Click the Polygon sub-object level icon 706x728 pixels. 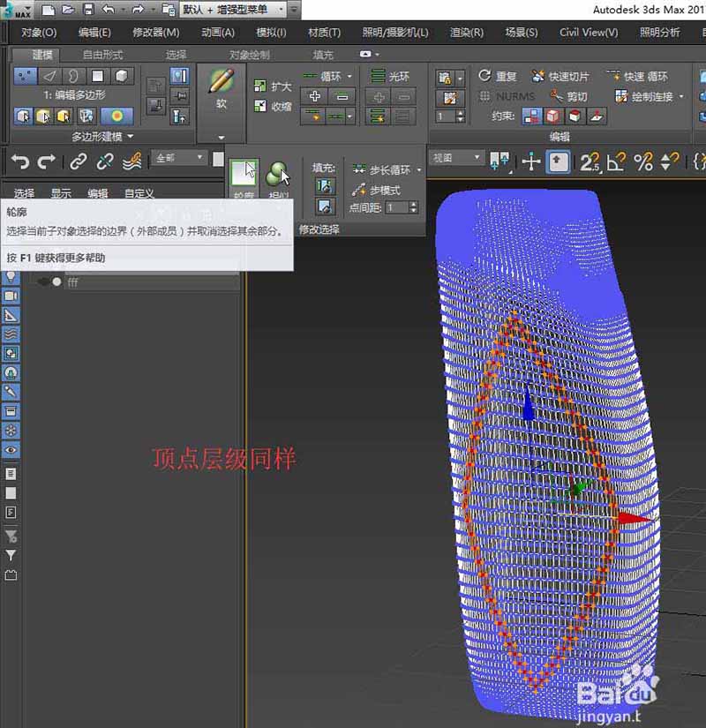point(99,77)
